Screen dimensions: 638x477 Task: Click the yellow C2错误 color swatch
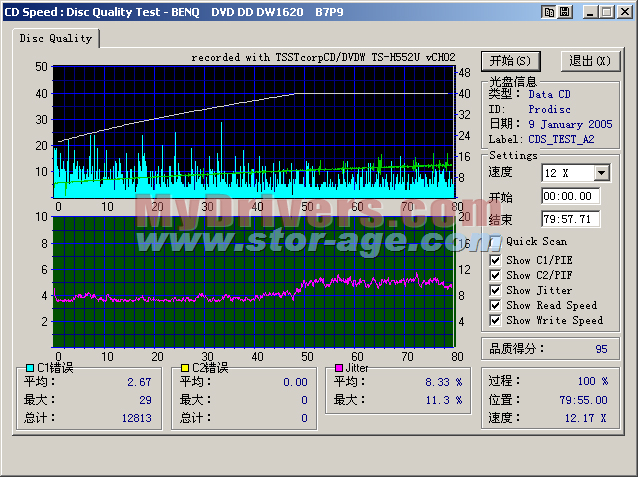click(x=185, y=368)
